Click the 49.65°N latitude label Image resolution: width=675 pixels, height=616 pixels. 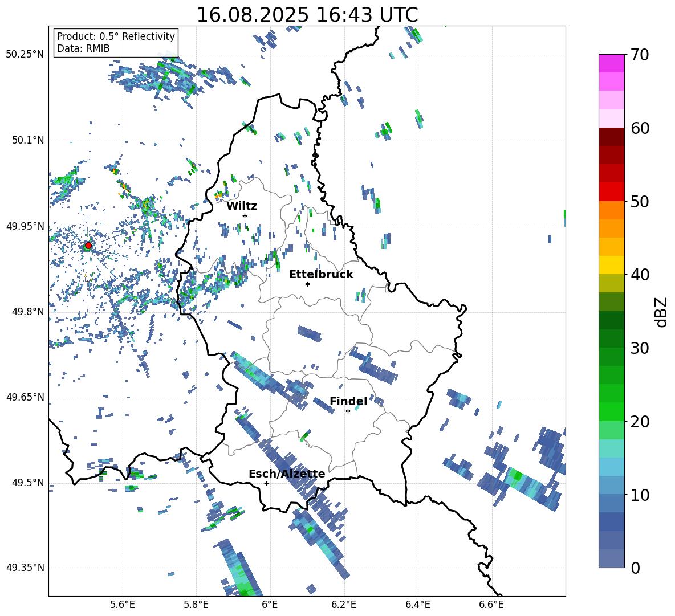click(25, 397)
